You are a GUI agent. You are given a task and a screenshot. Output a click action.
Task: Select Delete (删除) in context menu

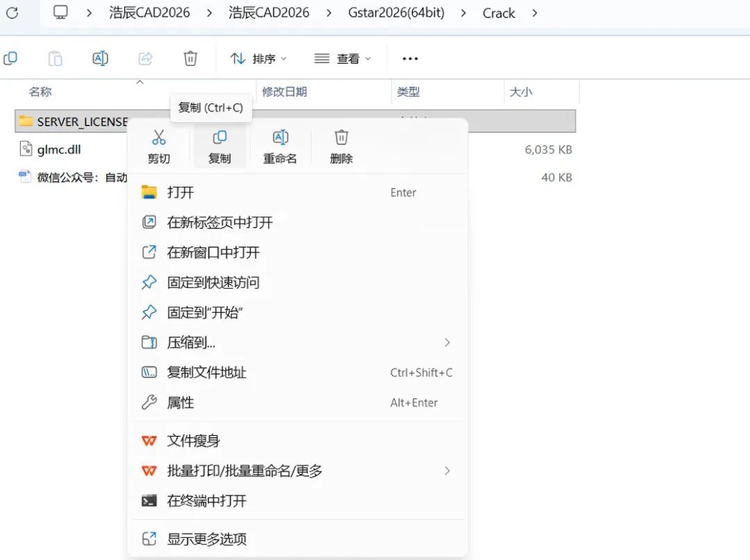coord(341,146)
